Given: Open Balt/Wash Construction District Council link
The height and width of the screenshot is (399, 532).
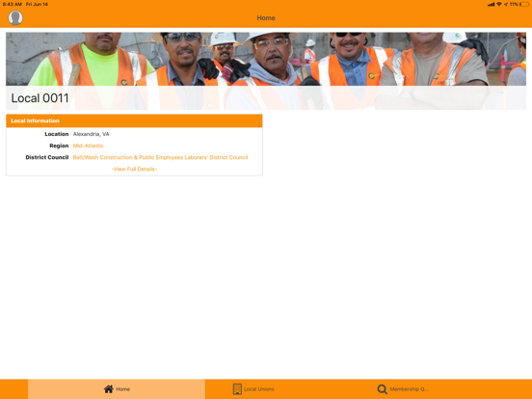Looking at the screenshot, I should tap(161, 157).
